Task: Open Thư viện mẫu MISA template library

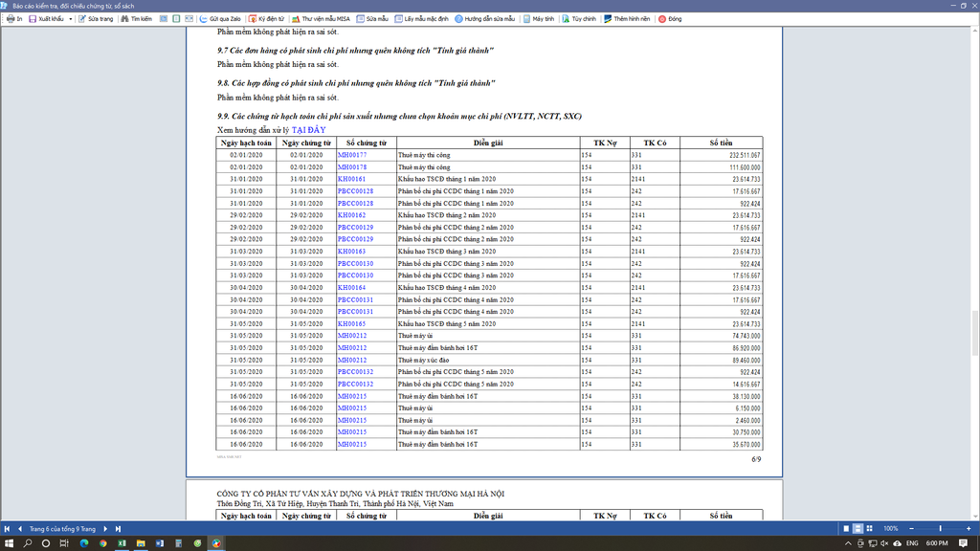Action: (x=321, y=19)
